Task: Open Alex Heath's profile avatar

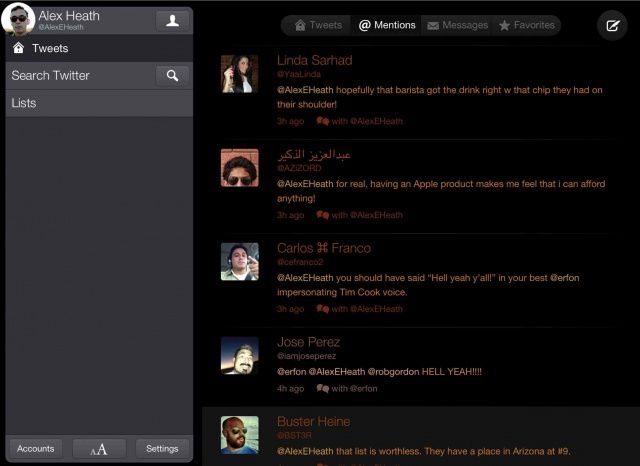Action: tap(18, 19)
